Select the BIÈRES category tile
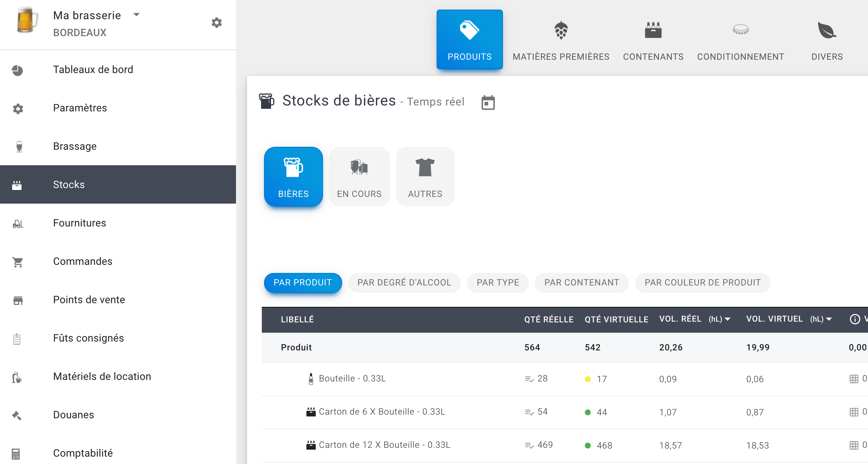 coord(294,176)
